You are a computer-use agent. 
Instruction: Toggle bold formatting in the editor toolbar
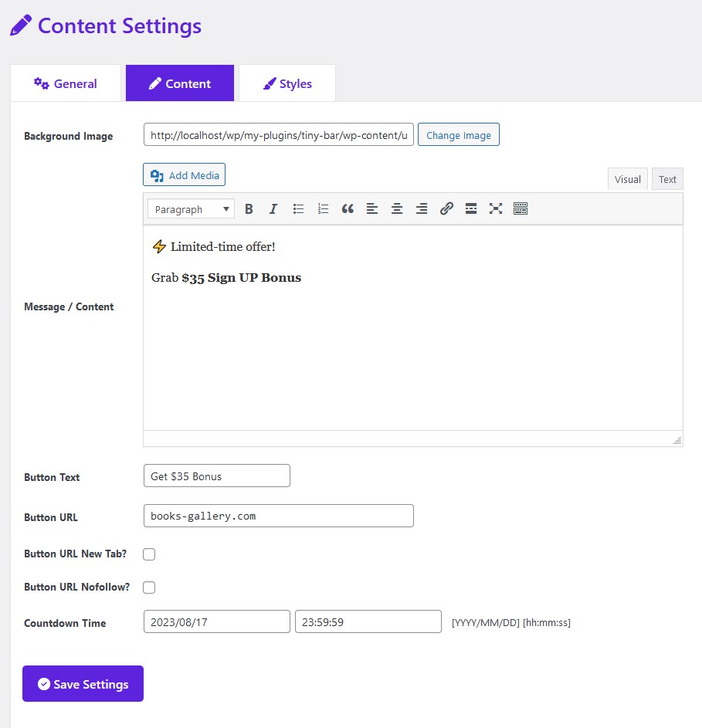(x=249, y=208)
